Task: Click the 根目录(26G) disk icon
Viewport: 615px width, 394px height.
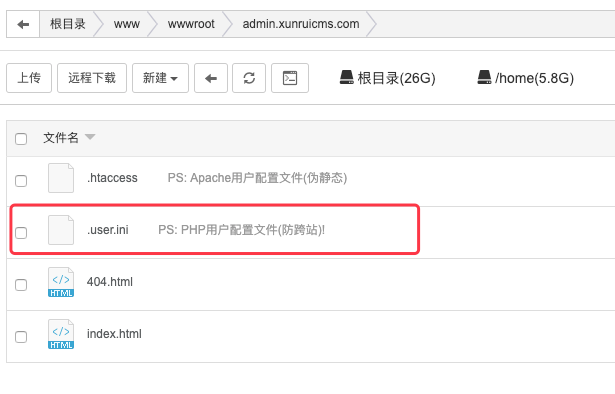Action: (x=346, y=77)
